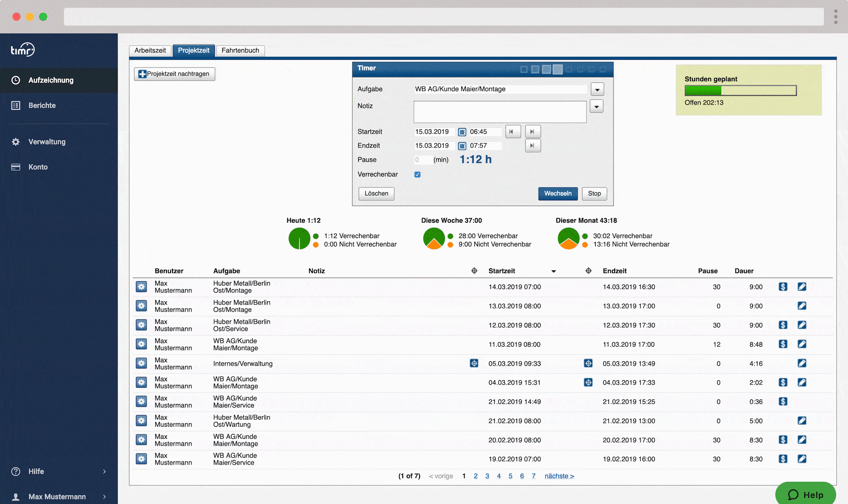Viewport: 848px width, 504px height.
Task: Expand the Max Mustermann user menu
Action: [x=59, y=497]
